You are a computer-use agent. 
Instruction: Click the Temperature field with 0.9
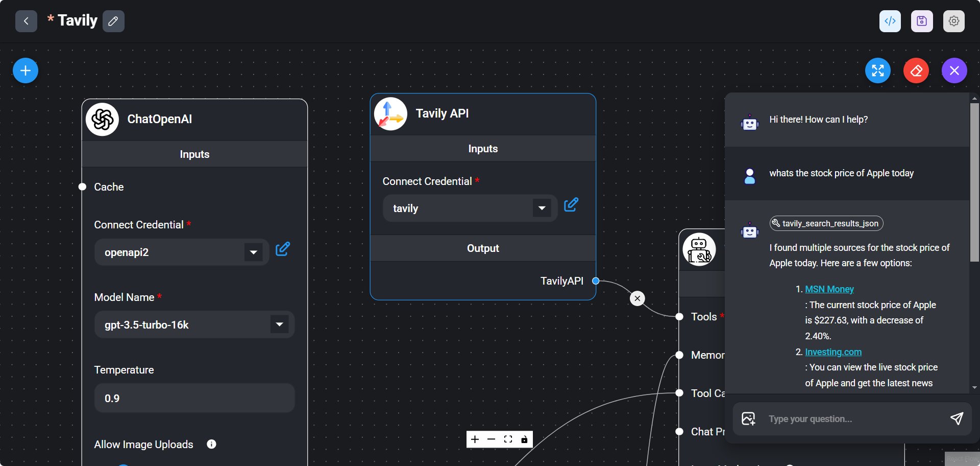194,398
